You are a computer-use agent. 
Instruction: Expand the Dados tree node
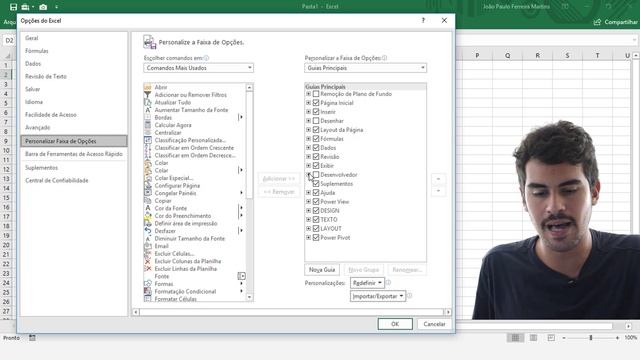[x=309, y=148]
